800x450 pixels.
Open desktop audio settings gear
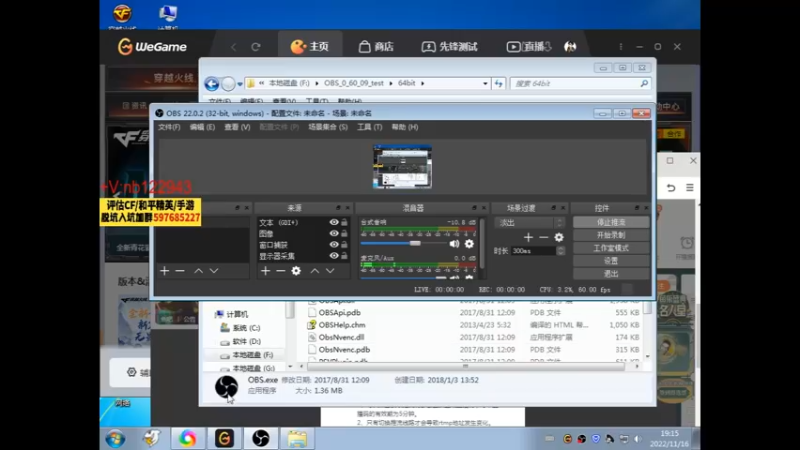click(469, 244)
